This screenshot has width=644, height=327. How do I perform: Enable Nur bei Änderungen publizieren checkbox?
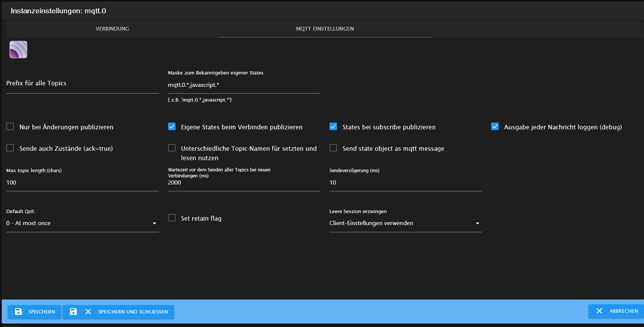tap(10, 127)
